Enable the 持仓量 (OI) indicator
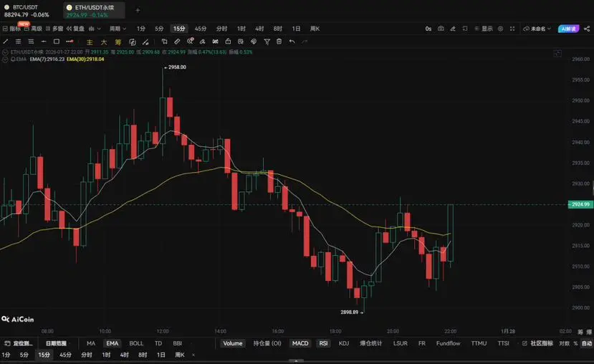This screenshot has height=364, width=594. (x=267, y=343)
